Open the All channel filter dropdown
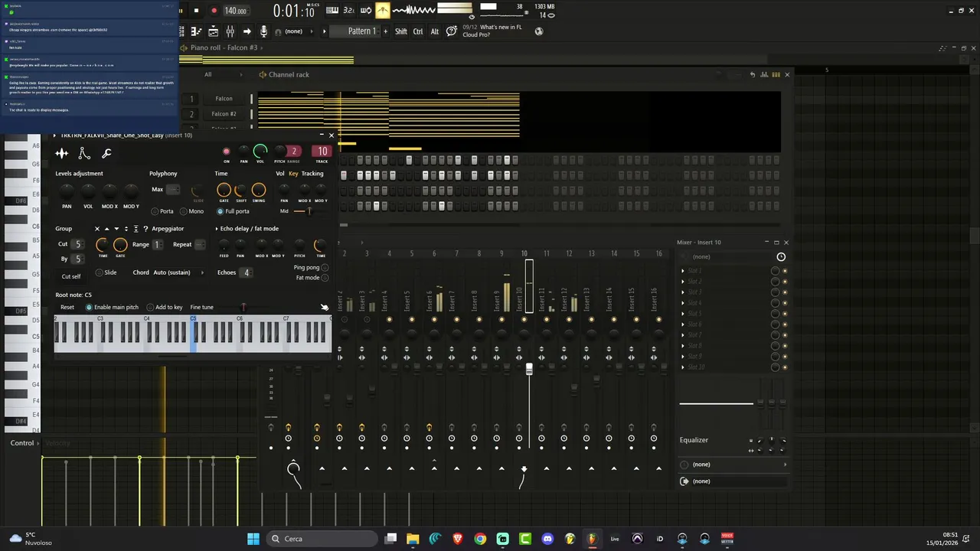The width and height of the screenshot is (980, 551). (222, 74)
